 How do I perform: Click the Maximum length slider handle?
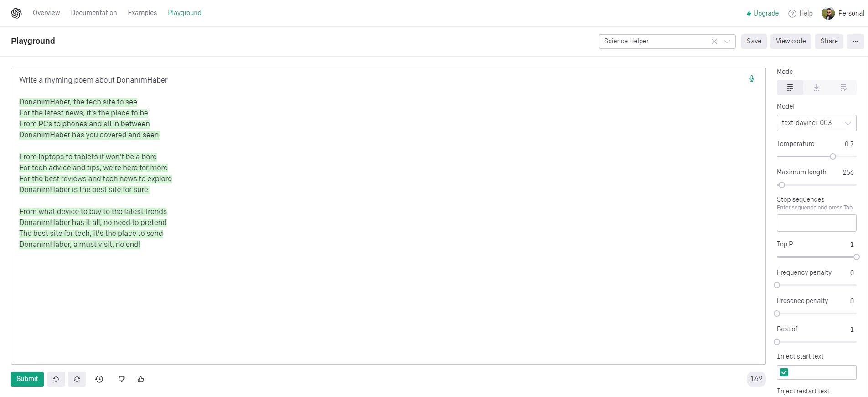(782, 185)
